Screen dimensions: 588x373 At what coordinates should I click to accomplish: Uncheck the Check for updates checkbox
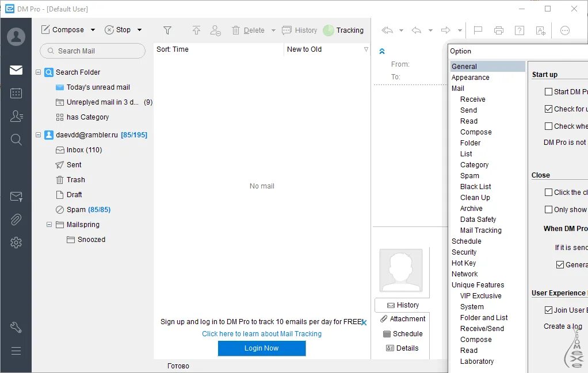pos(548,109)
